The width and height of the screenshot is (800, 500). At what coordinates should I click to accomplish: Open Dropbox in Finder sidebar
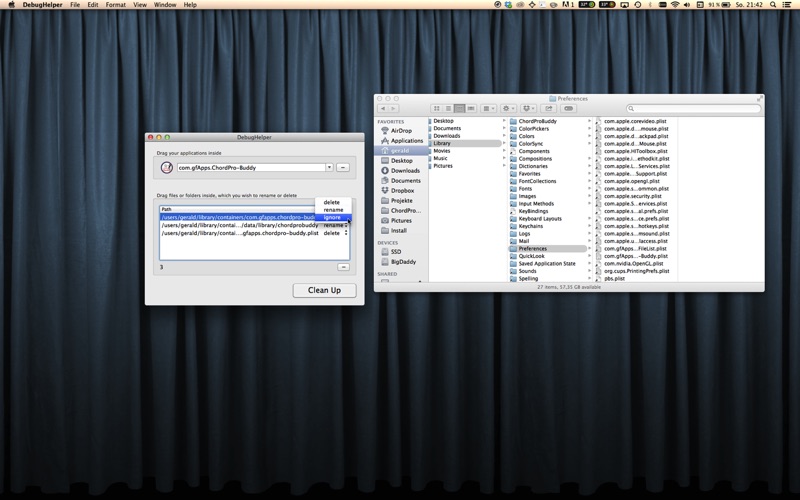[x=398, y=190]
